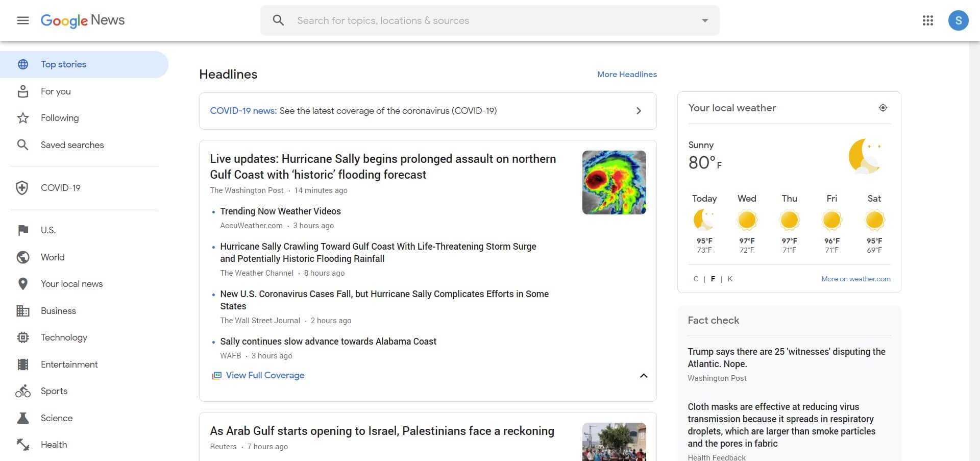Click the COVID-19 shield icon
980x461 pixels.
22,188
